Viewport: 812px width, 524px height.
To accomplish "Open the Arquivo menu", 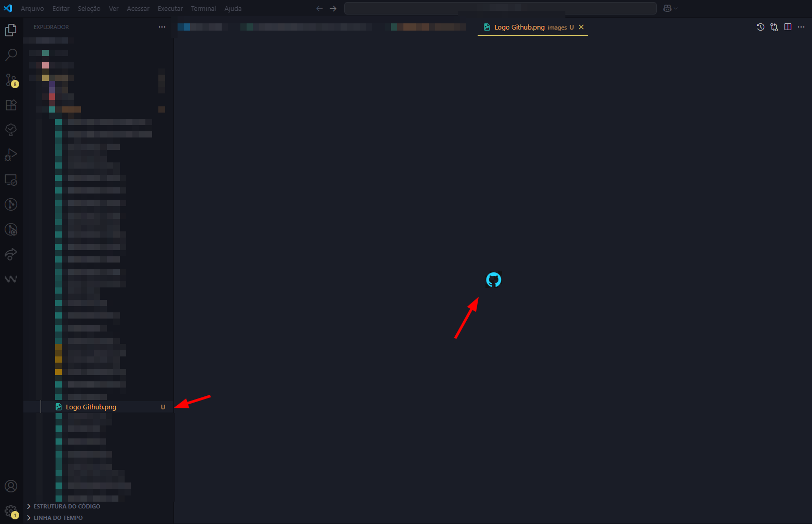I will [32, 8].
